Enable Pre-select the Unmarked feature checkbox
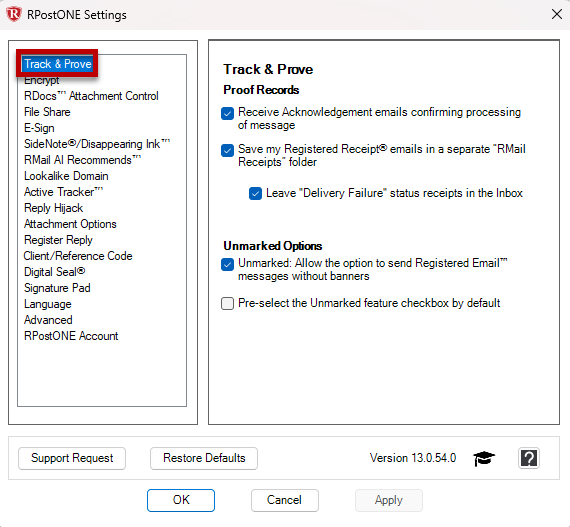Viewport: 570px width, 527px height. tap(228, 303)
